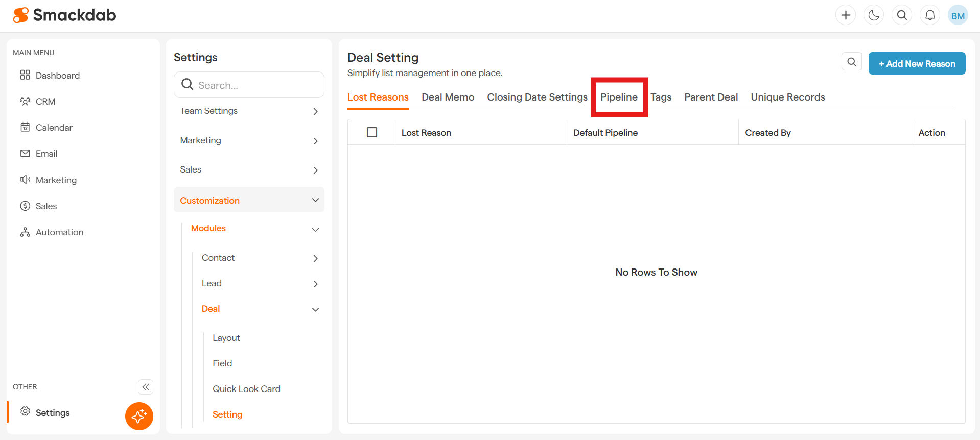Toggle dark mode moon icon
The height and width of the screenshot is (440, 980).
tap(874, 15)
